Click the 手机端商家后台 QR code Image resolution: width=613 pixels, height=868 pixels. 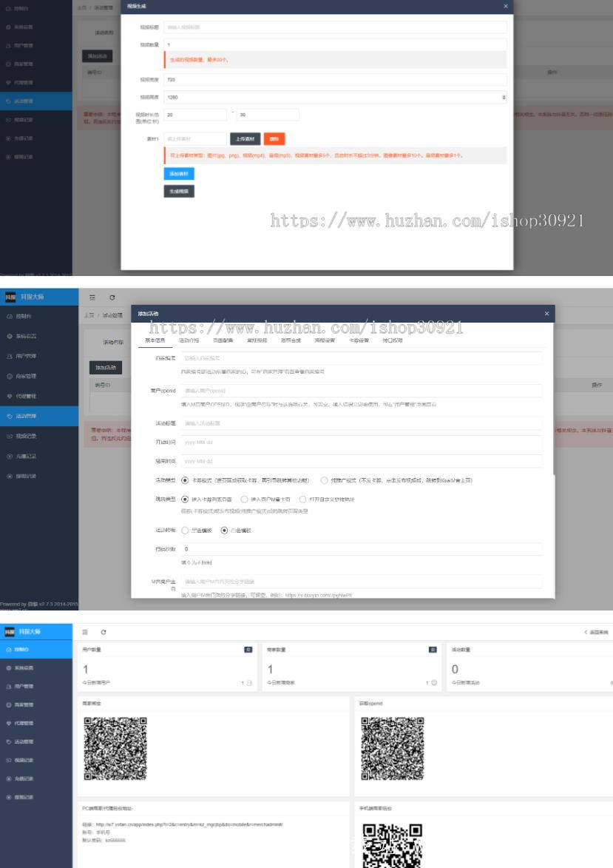tap(392, 846)
